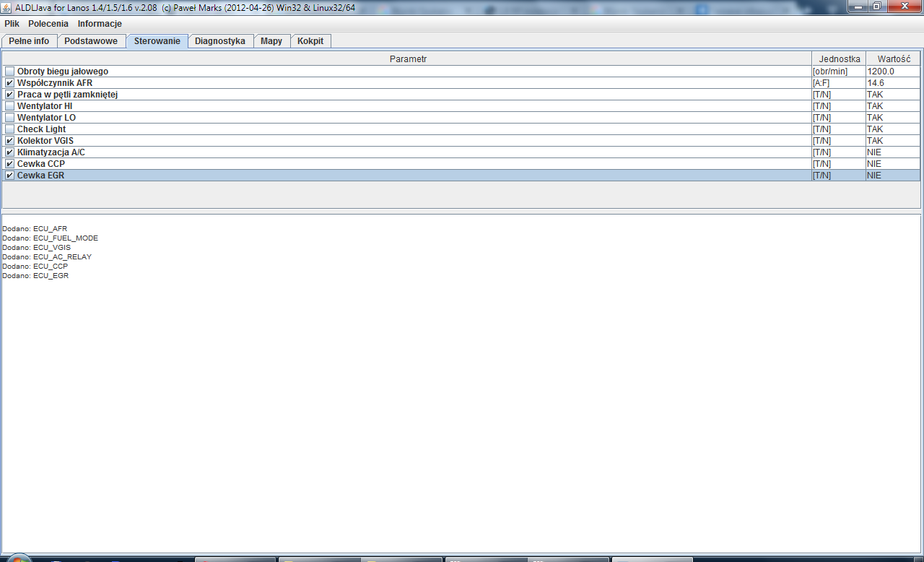The height and width of the screenshot is (562, 924).
Task: Click the Java icon in title bar
Action: (x=8, y=7)
